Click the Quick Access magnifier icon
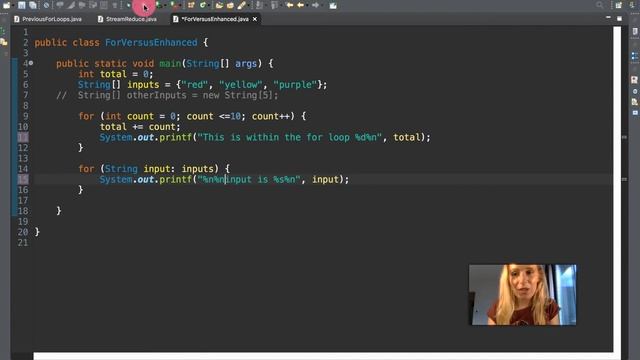 point(600,5)
